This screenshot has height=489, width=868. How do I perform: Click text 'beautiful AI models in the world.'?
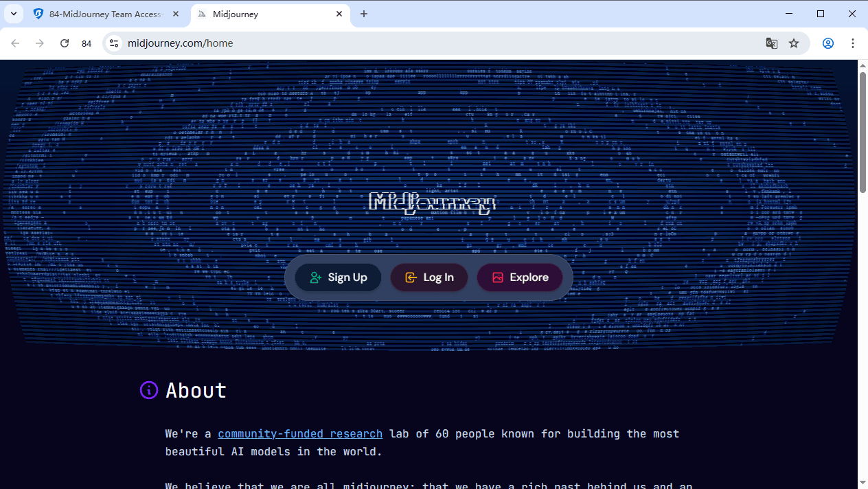[273, 452]
